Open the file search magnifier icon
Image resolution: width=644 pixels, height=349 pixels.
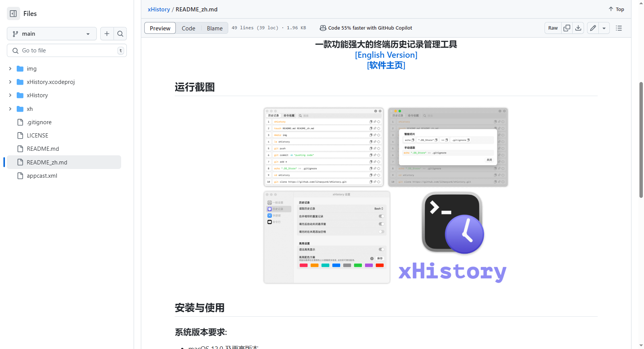click(120, 34)
